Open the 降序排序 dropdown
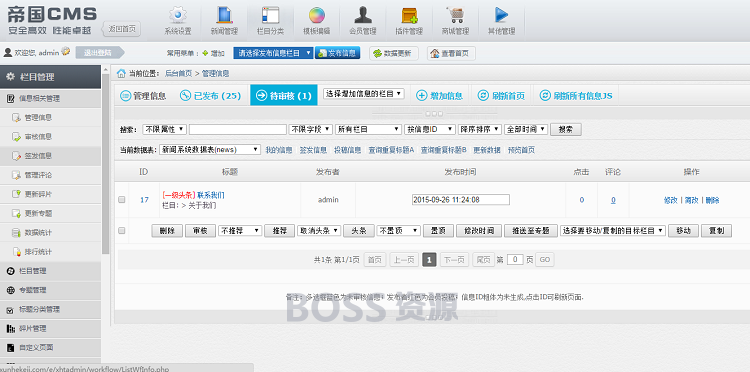Viewport: 750px width, 372px height. (479, 129)
